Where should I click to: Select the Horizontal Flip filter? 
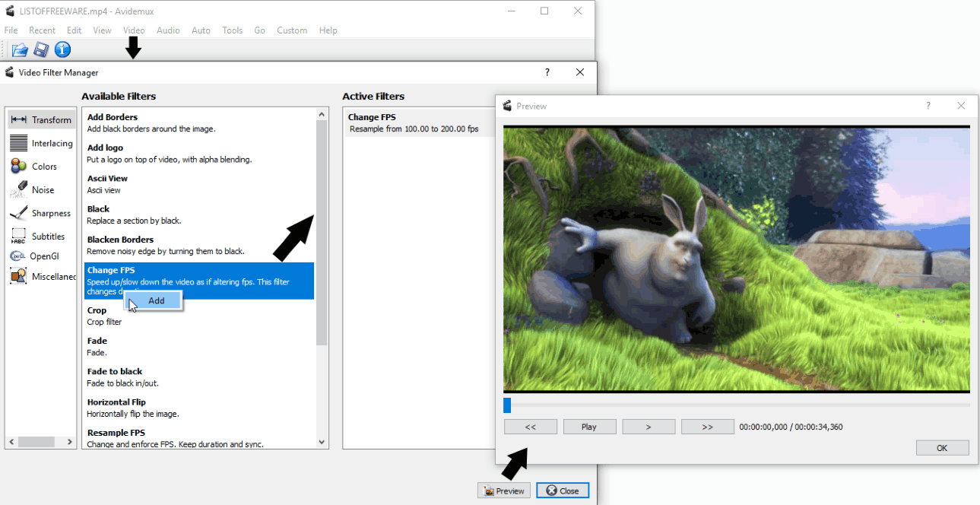198,408
